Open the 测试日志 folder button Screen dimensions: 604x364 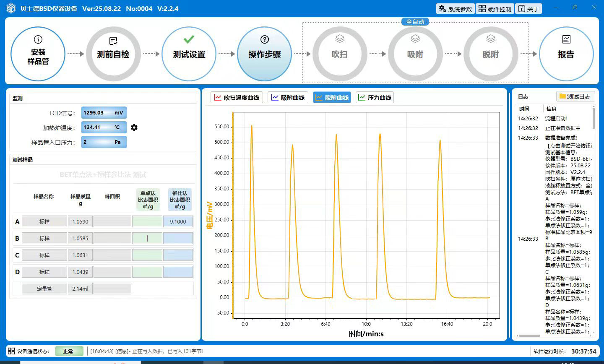coord(575,96)
